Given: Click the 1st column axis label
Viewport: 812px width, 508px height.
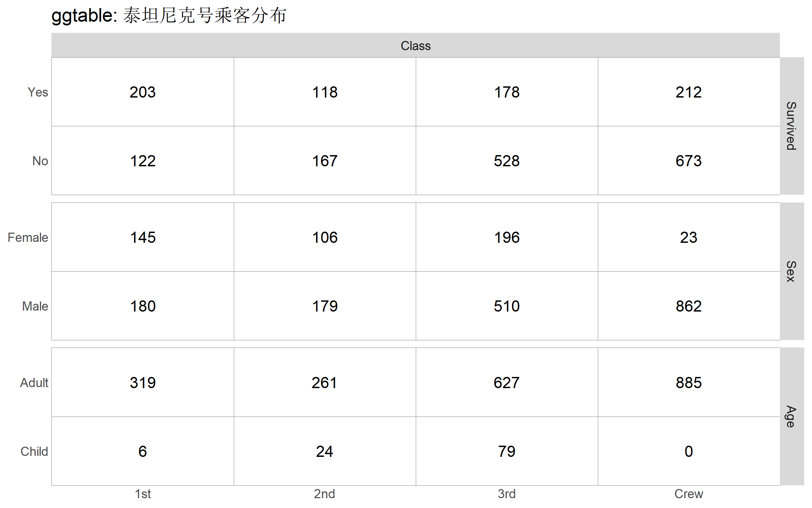Looking at the screenshot, I should [x=143, y=494].
